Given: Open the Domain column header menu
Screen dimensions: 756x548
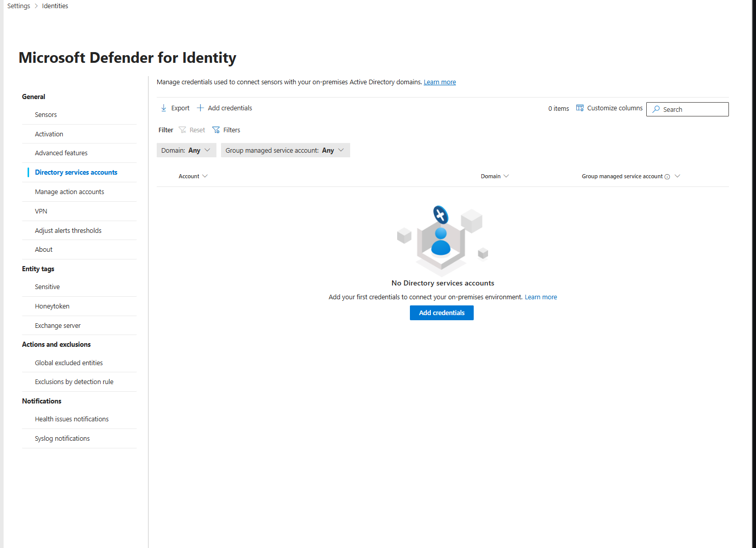Looking at the screenshot, I should [x=494, y=176].
